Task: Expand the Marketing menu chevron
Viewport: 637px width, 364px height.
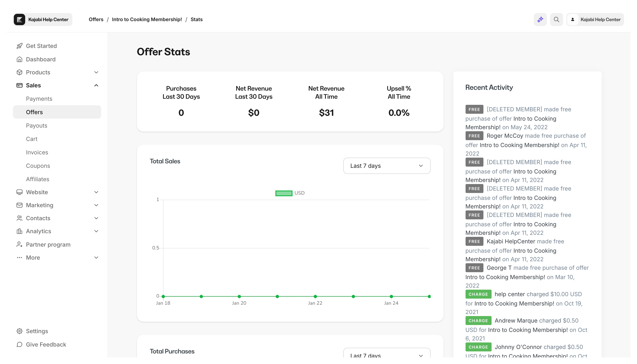Action: [x=96, y=205]
